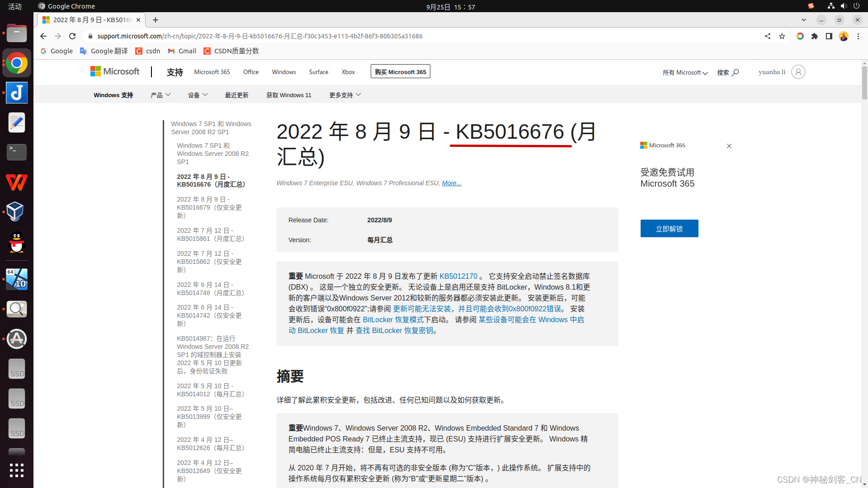Open a new tab with the plus button
Screen dimensions: 868x488
coord(156,20)
